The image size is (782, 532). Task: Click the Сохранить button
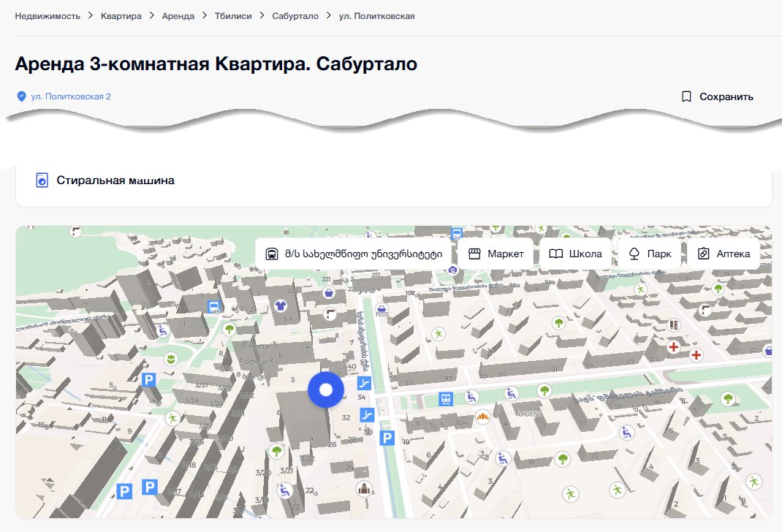[x=717, y=96]
